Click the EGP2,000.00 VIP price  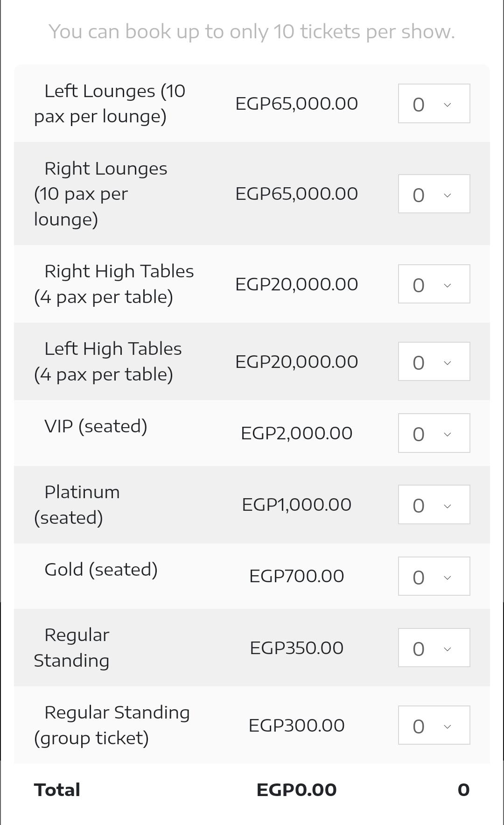click(296, 433)
